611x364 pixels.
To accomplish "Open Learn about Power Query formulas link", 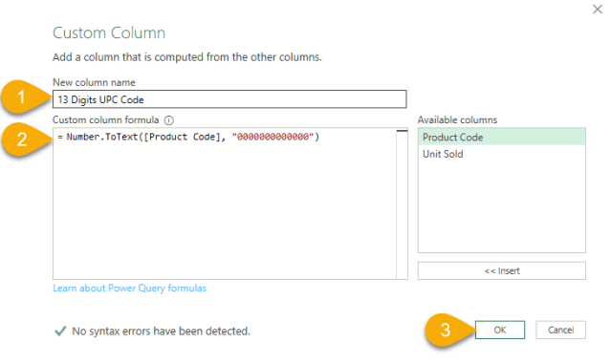I will pos(129,289).
